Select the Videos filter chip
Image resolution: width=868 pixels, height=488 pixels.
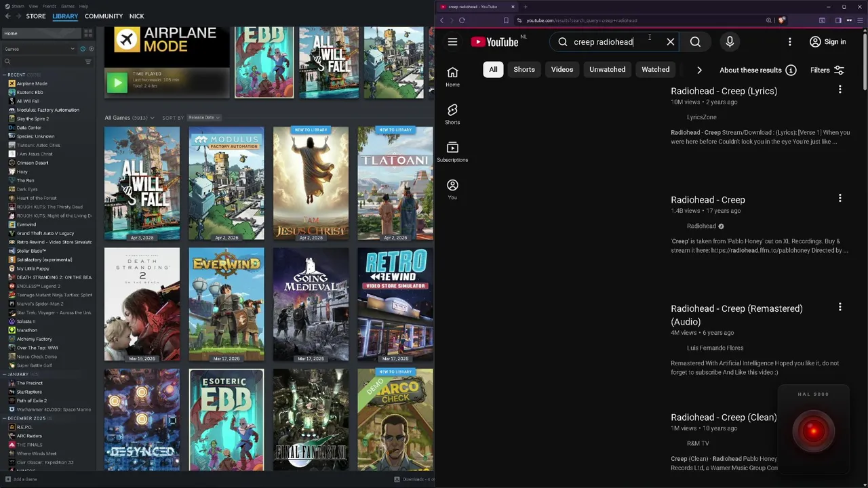[x=562, y=69]
